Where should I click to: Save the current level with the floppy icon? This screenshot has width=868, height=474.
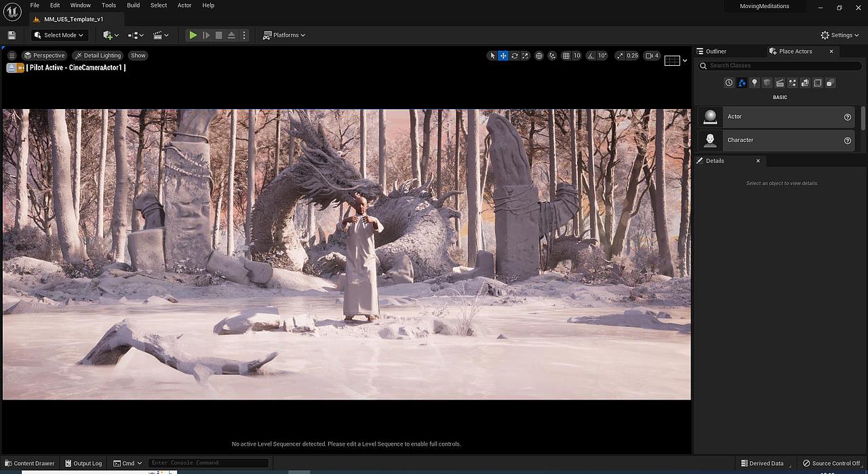(x=12, y=35)
